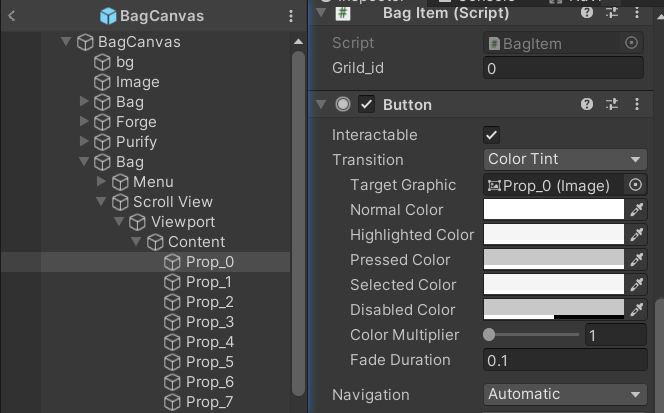Image resolution: width=664 pixels, height=413 pixels.
Task: Open Bag Item script presets icon
Action: coord(612,13)
